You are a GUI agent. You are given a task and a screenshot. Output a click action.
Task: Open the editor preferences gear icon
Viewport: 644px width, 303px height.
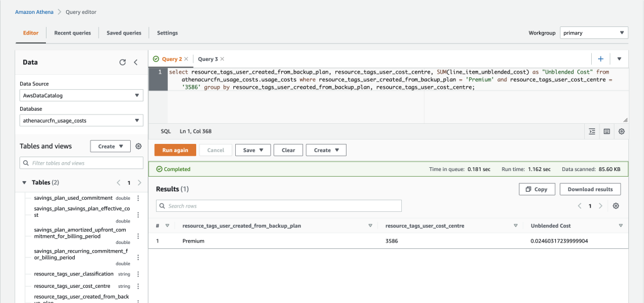[621, 131]
